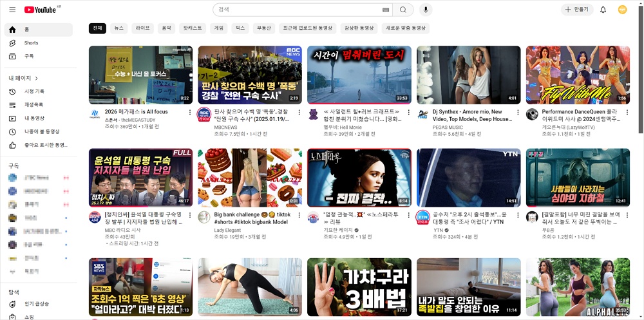Screen dimensions: 644x320
Task: Open options for Performance DanceQueen video
Action: click(x=627, y=112)
